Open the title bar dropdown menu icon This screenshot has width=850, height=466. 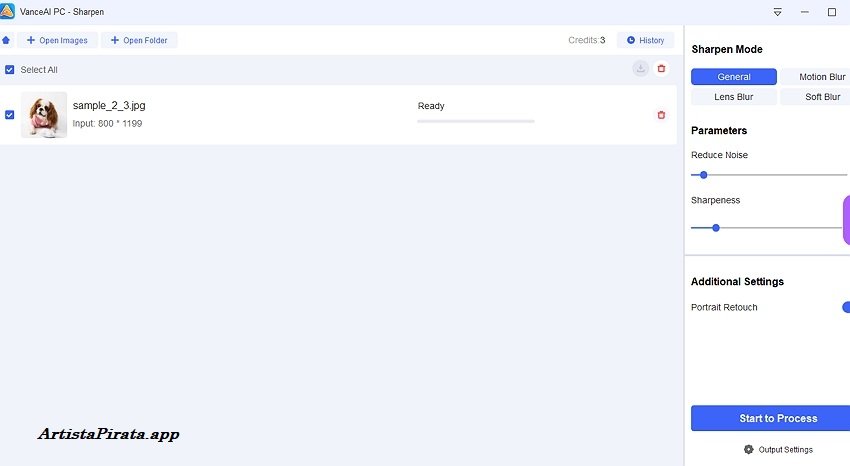tap(777, 12)
